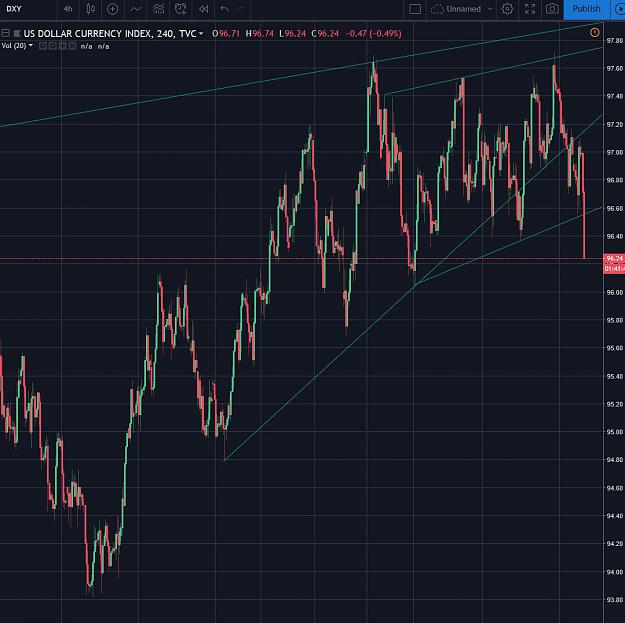Viewport: 625px width, 623px height.
Task: Click the close value C96.24
Action: click(325, 33)
